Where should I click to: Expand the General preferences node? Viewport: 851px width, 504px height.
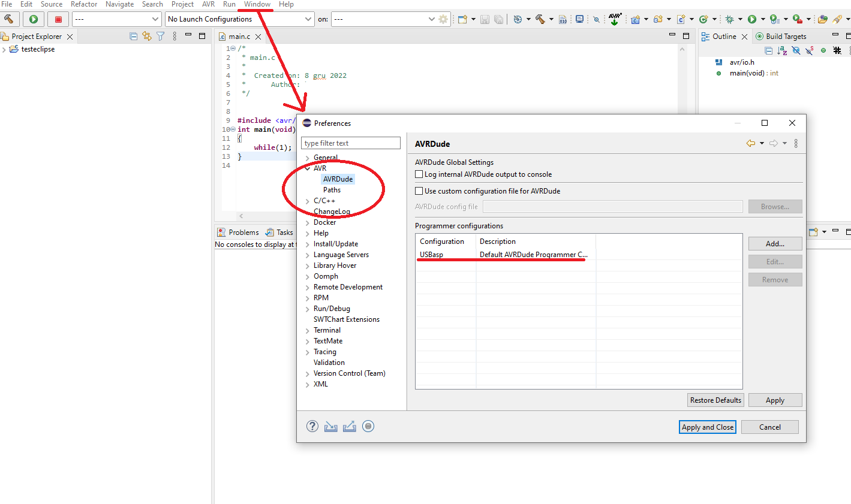click(x=308, y=158)
